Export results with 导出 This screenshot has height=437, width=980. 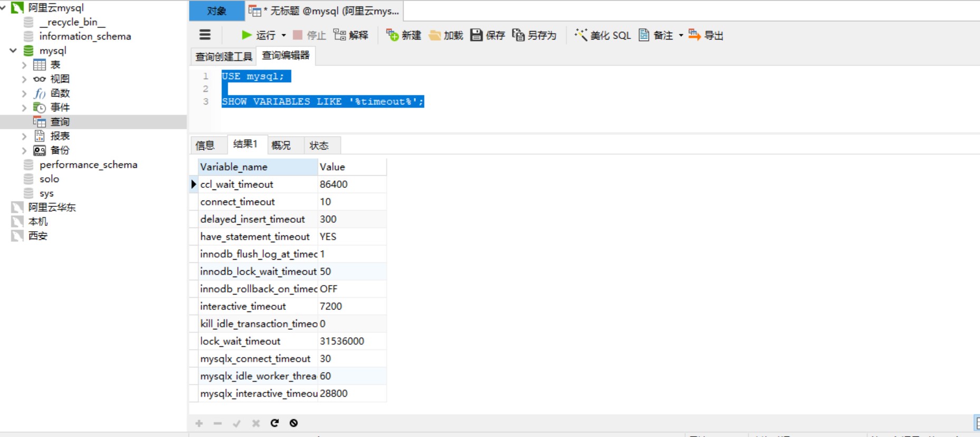[x=706, y=35]
